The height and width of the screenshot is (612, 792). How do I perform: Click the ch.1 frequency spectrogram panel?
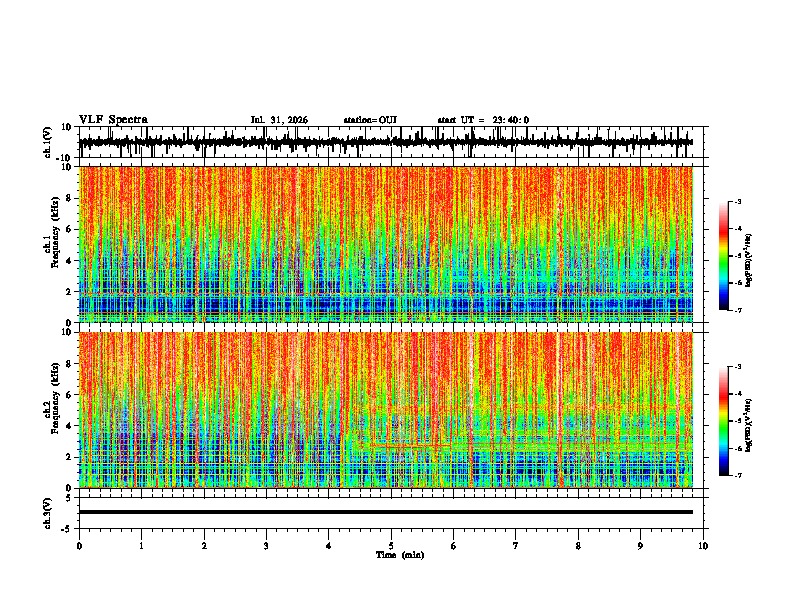(x=386, y=244)
